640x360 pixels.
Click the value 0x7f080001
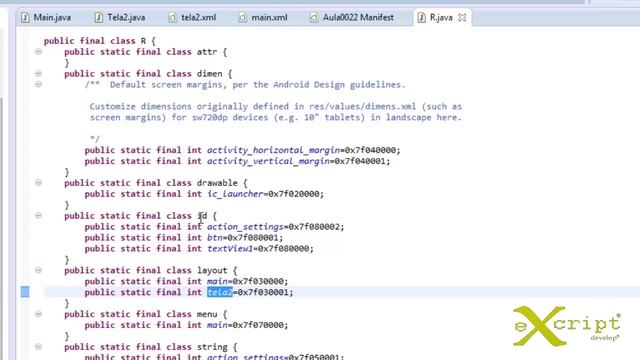tap(253, 238)
